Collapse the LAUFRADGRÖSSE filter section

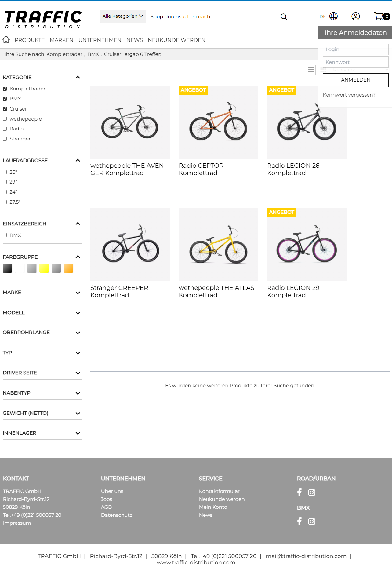78,161
